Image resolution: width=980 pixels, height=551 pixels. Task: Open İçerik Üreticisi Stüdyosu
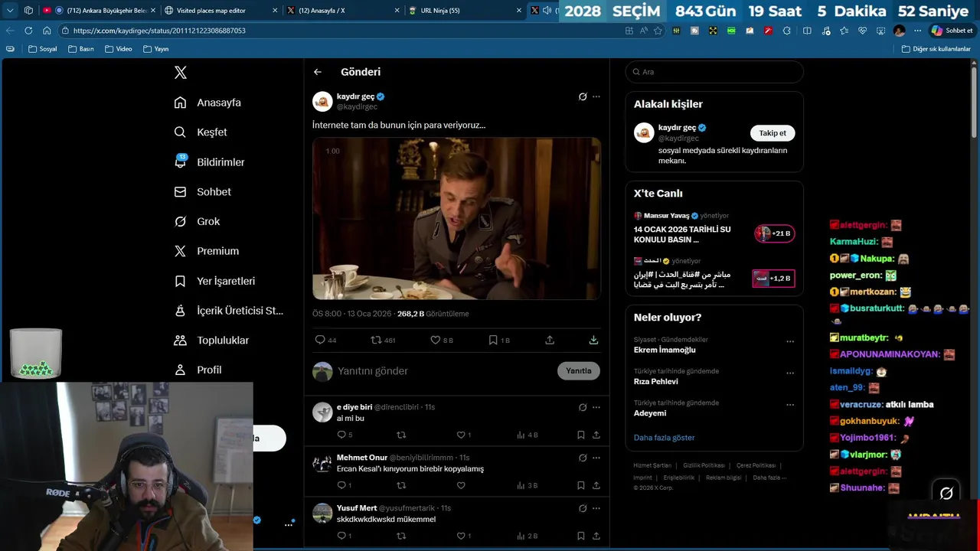click(229, 311)
